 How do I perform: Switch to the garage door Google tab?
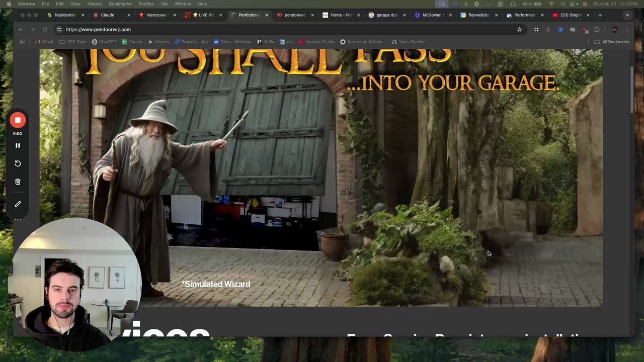(387, 15)
